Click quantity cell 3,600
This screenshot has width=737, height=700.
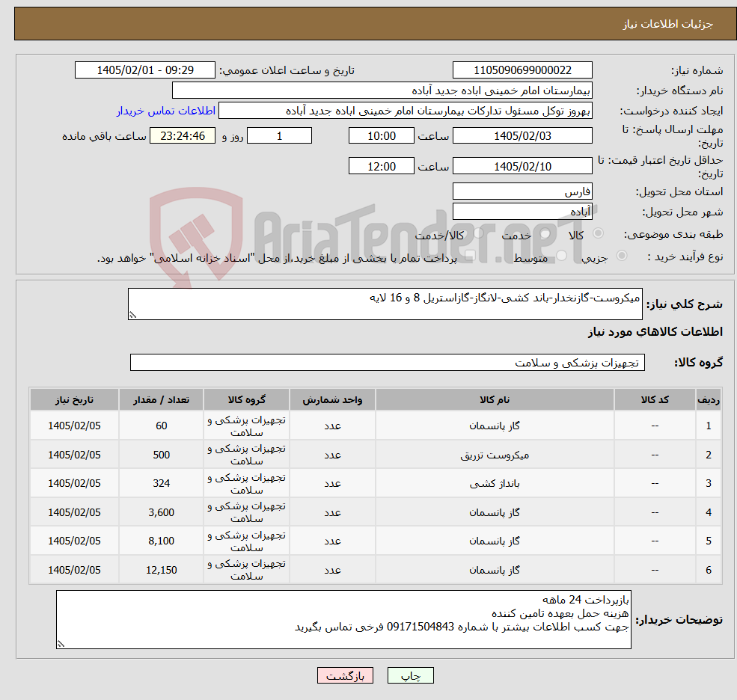tap(161, 512)
